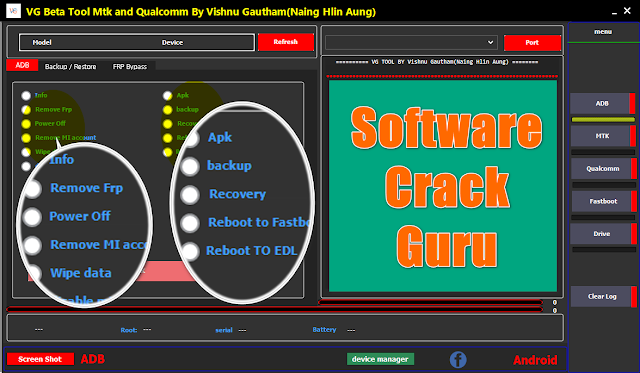640x373 pixels.
Task: Open the Qualcomm section from side menu
Action: (603, 169)
